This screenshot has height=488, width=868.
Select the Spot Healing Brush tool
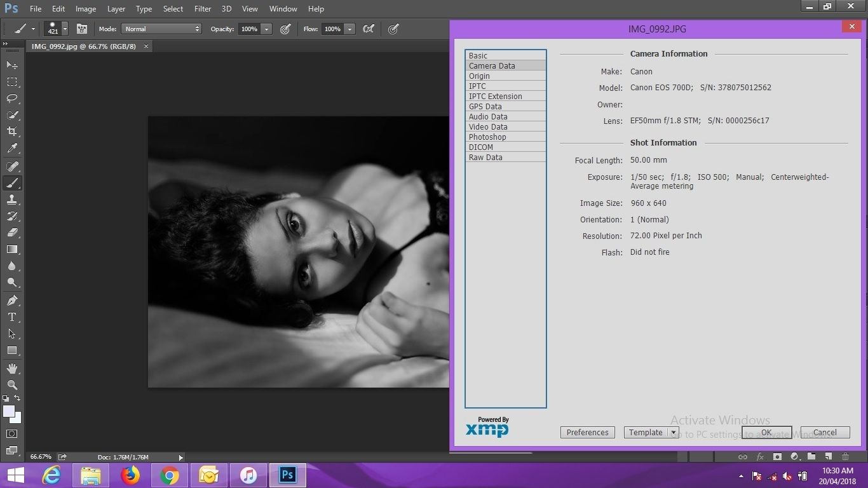12,166
